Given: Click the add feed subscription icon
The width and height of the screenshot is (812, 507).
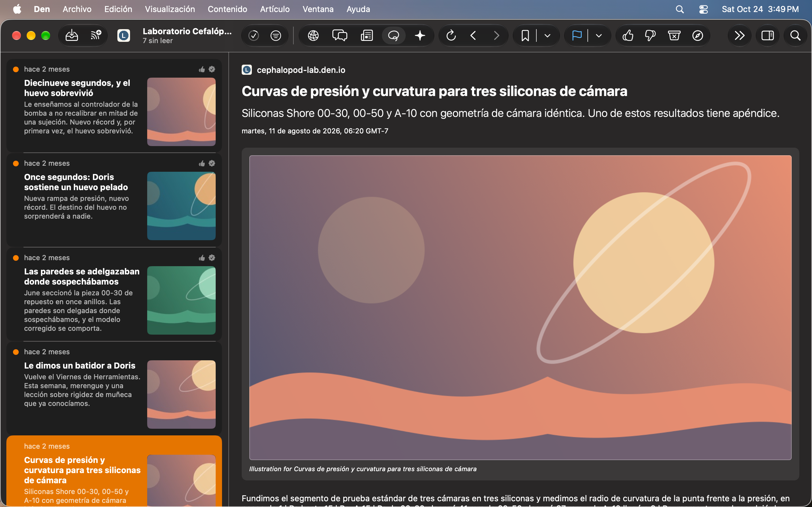Looking at the screenshot, I should point(96,35).
